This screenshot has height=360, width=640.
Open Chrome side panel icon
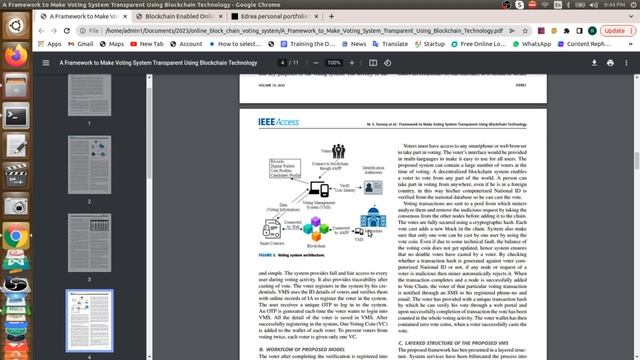pos(579,31)
